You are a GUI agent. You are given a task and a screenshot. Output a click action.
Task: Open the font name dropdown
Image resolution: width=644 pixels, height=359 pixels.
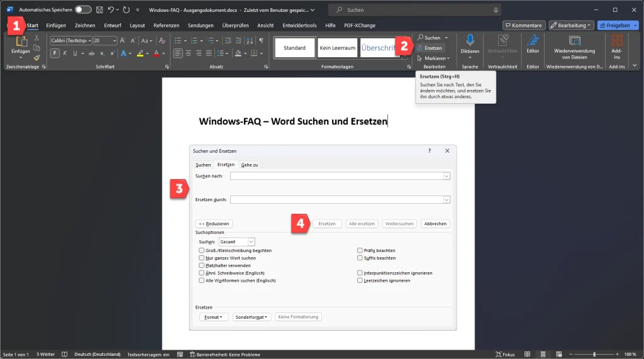(x=89, y=40)
